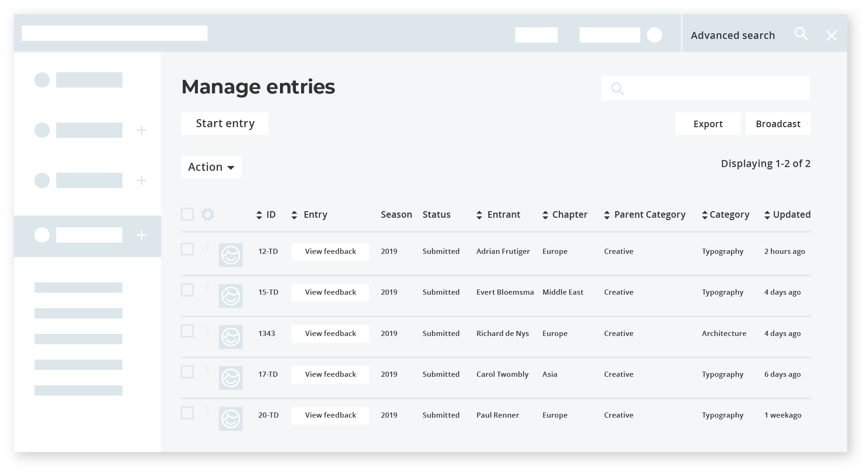Open the three-dot menu for entry 12-TD
Viewport: 868px width, 473px height.
click(x=208, y=247)
